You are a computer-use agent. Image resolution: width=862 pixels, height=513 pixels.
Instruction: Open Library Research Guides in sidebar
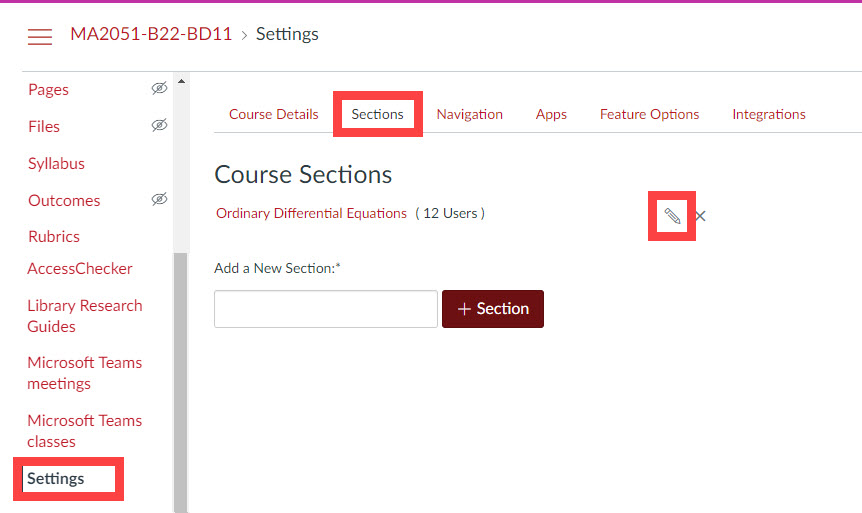pyautogui.click(x=84, y=316)
